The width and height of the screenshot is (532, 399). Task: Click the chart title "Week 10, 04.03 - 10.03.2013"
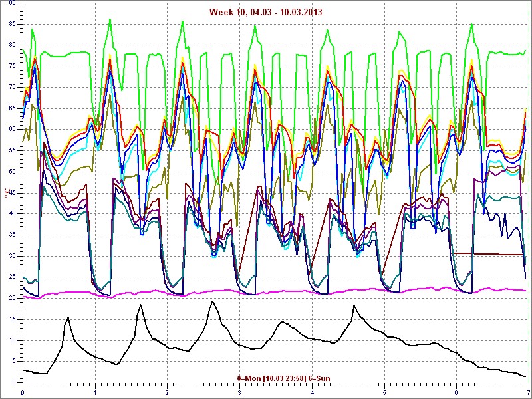point(265,12)
